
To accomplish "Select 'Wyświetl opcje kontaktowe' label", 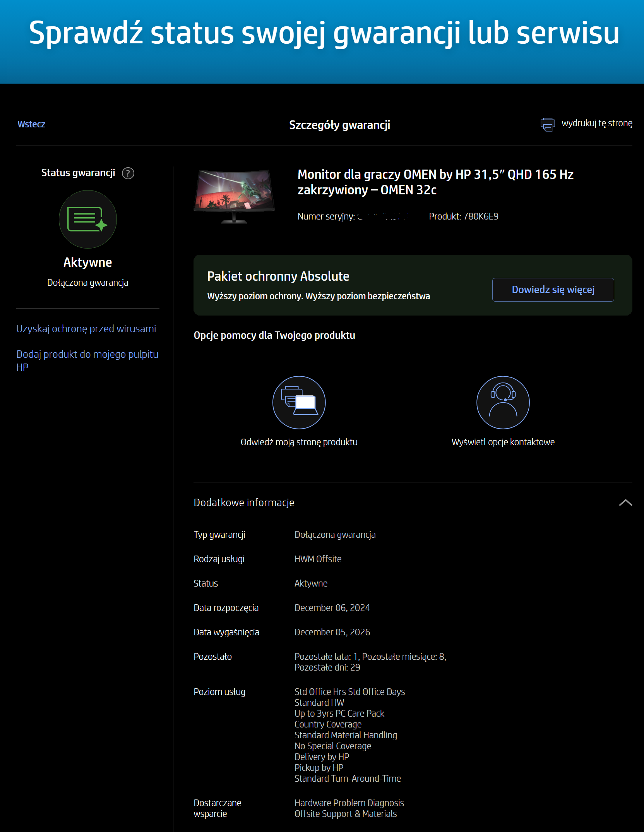I will click(503, 442).
